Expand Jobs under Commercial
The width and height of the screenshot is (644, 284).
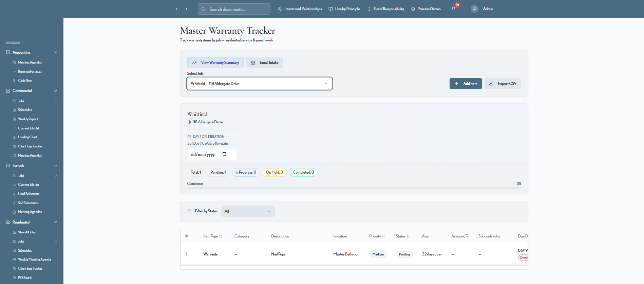pyautogui.click(x=56, y=101)
